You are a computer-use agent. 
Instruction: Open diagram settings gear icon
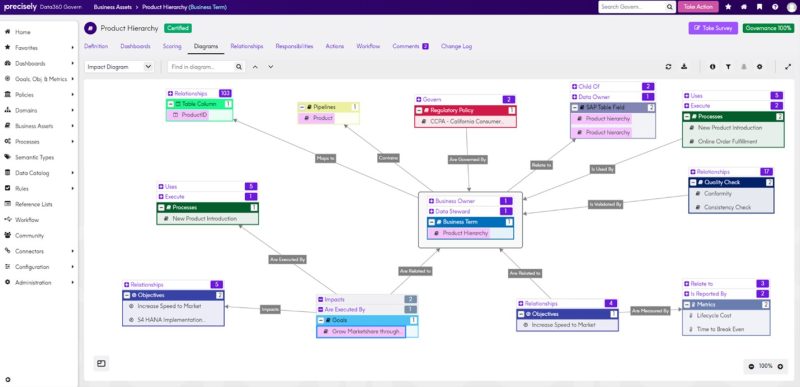click(759, 67)
